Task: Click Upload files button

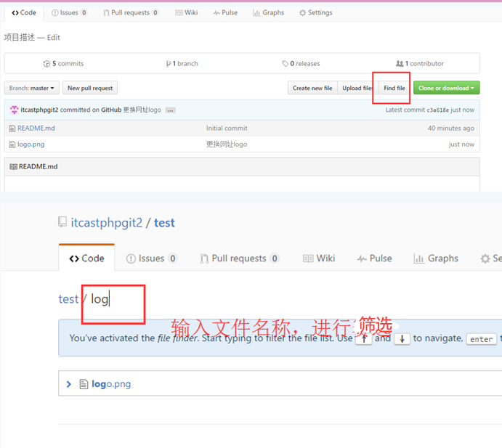Action: pos(357,88)
